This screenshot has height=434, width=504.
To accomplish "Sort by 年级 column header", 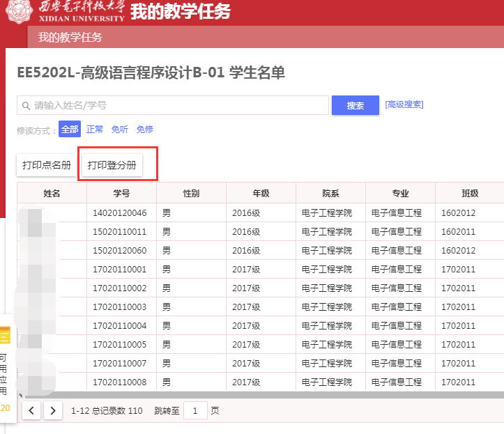I will tap(261, 193).
